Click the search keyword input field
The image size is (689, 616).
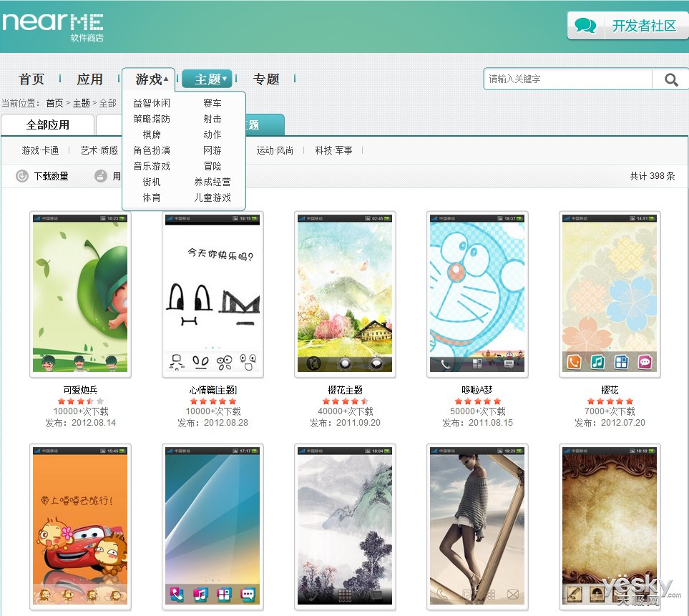point(570,79)
